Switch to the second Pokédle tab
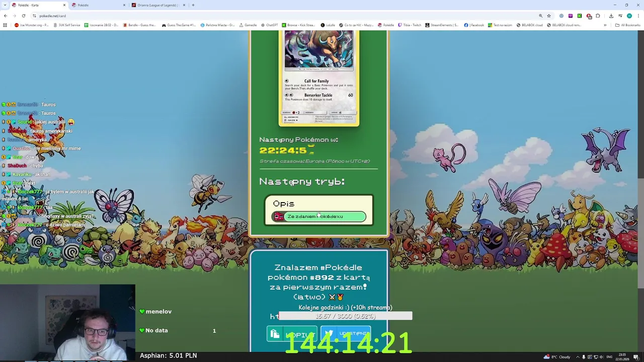The image size is (644, 362). click(98, 5)
